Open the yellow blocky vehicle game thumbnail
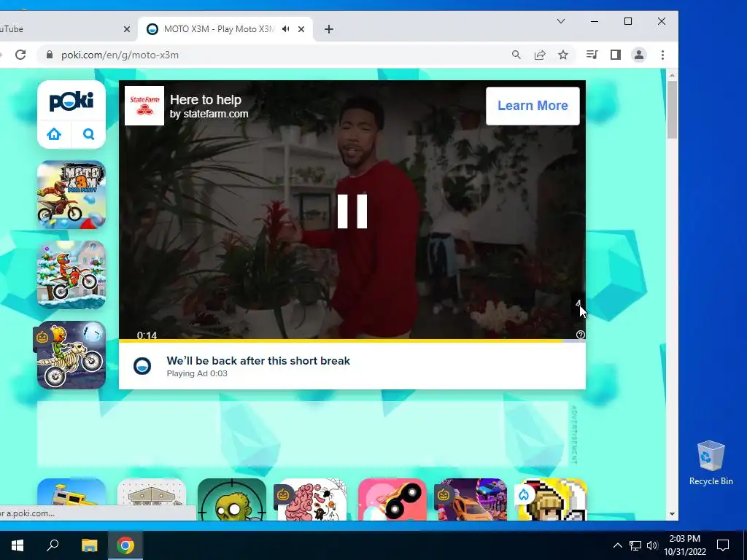Screen dimensions: 747x560 [71, 492]
